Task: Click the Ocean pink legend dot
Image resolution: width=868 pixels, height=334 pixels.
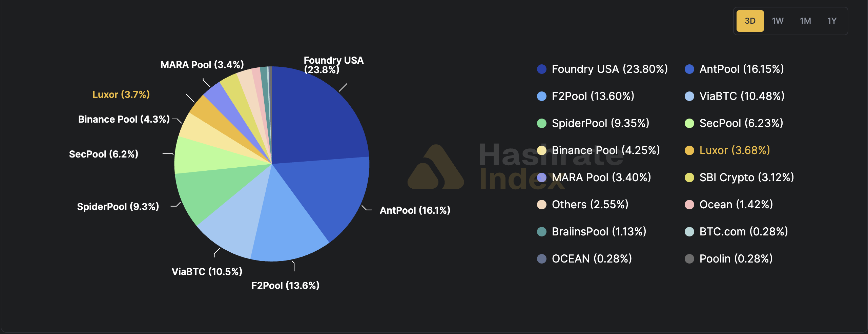Action: pos(690,205)
